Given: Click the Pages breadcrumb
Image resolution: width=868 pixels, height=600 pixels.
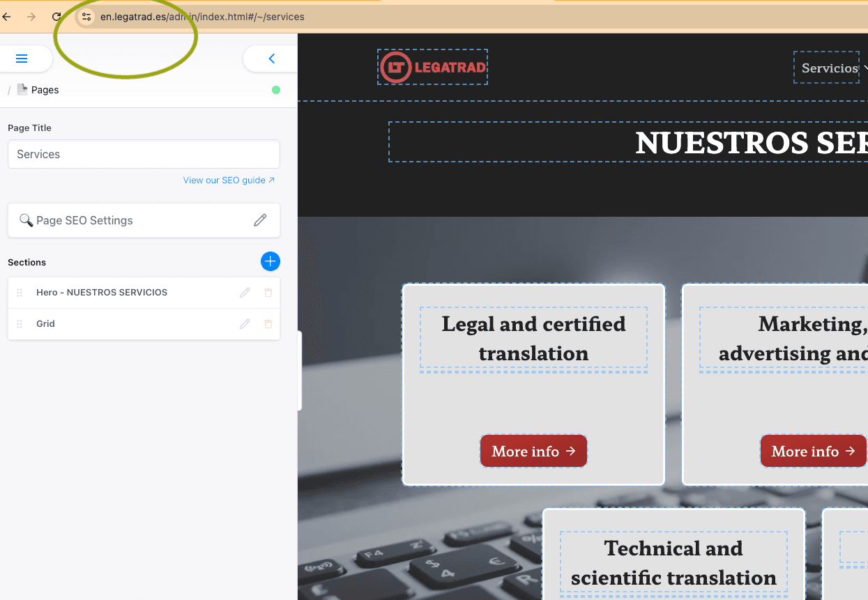Looking at the screenshot, I should tap(45, 90).
